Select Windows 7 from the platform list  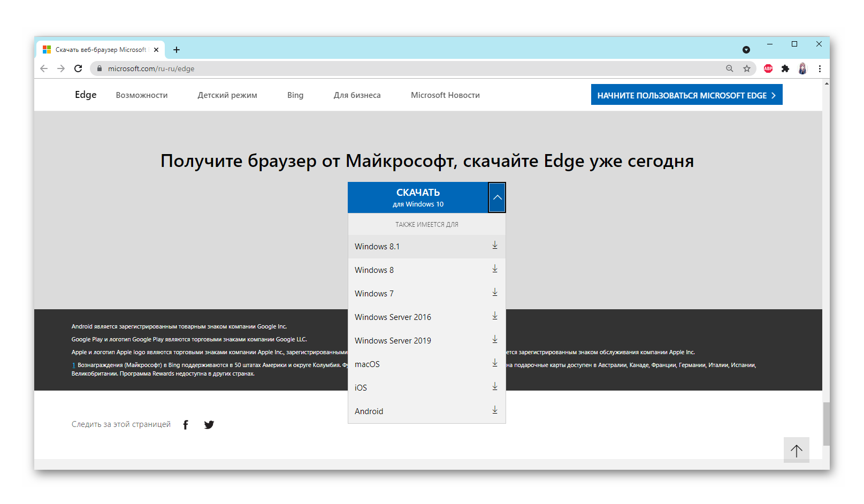point(427,294)
